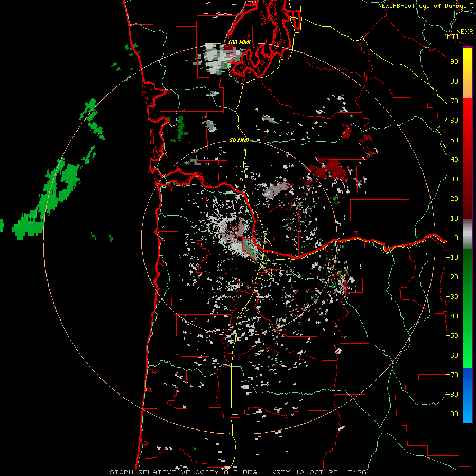The height and width of the screenshot is (476, 476).
Task: Click the 20 value on the velocity scale
Action: [454, 199]
